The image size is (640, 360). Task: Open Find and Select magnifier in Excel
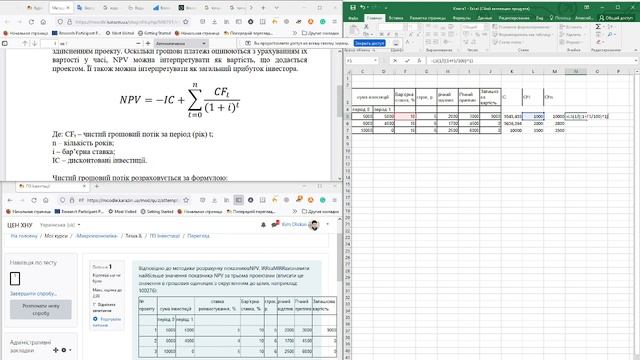tap(610, 34)
